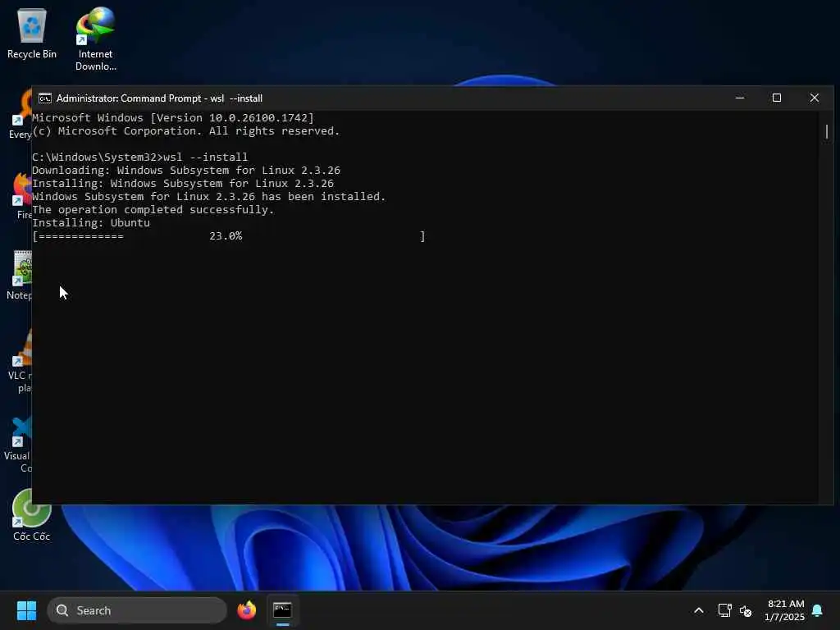The width and height of the screenshot is (840, 630).
Task: Click the line ending 'has been installed.'
Action: tap(209, 197)
